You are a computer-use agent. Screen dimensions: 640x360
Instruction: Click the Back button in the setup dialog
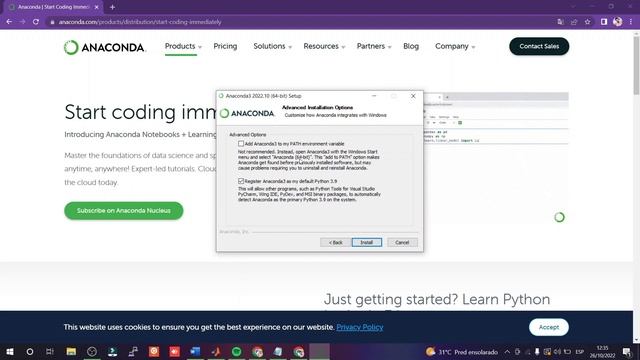(336, 242)
